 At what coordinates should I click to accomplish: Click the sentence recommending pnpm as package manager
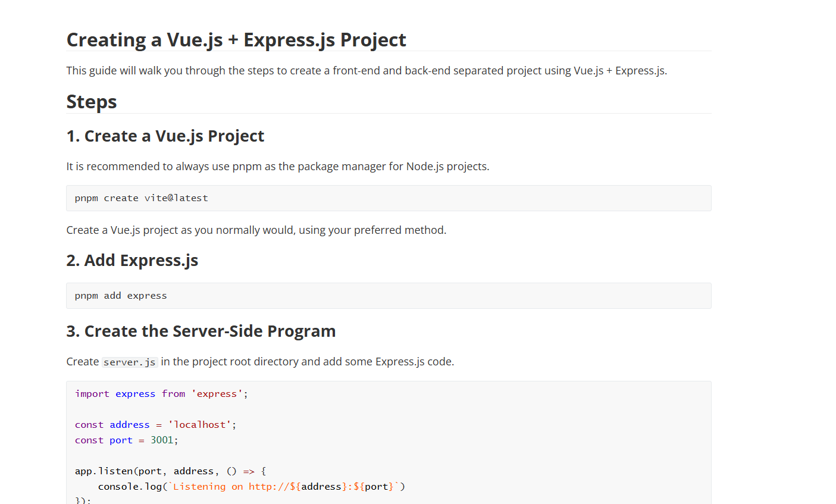[277, 167]
